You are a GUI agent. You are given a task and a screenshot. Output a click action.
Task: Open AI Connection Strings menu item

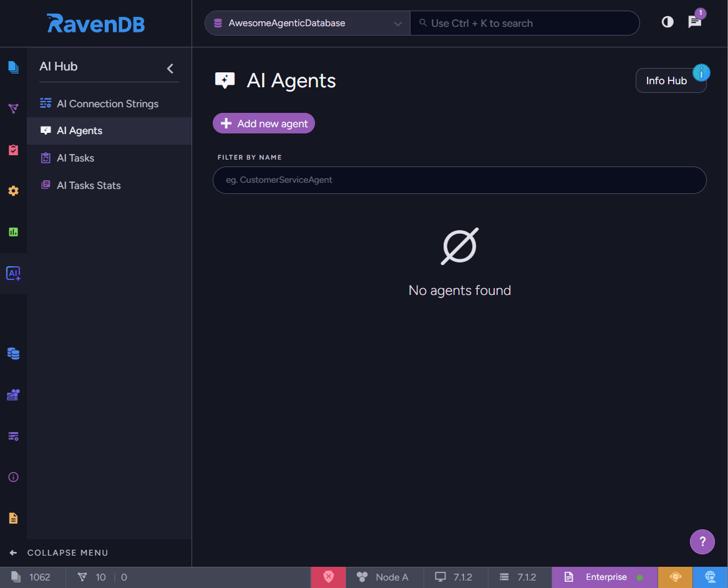click(109, 104)
